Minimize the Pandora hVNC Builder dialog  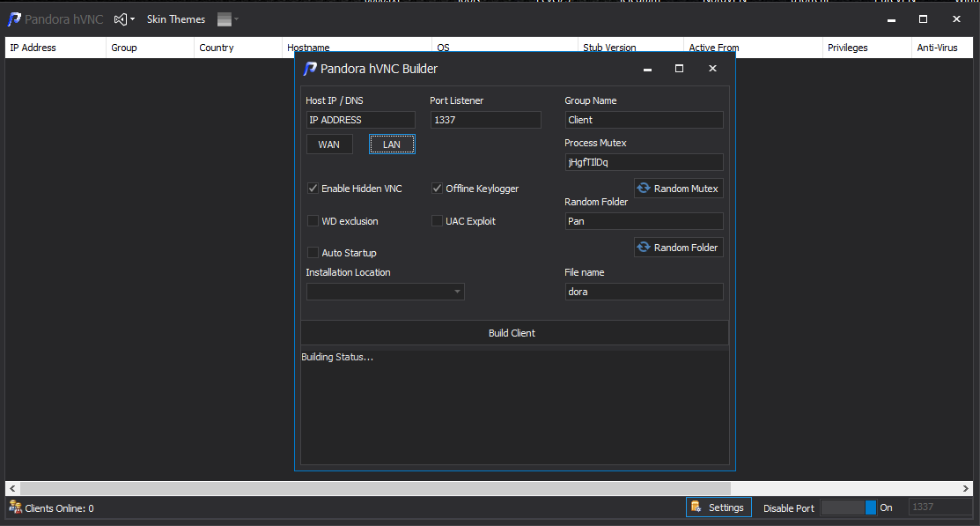[x=647, y=69]
